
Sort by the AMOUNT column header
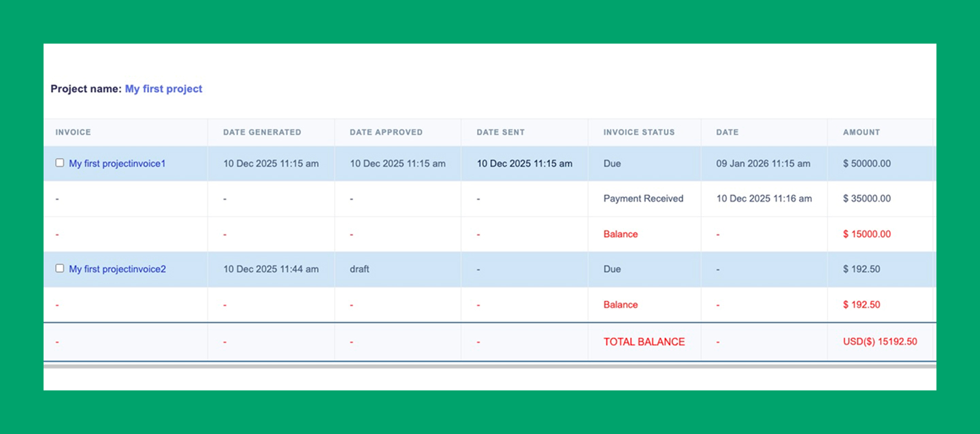pyautogui.click(x=862, y=132)
